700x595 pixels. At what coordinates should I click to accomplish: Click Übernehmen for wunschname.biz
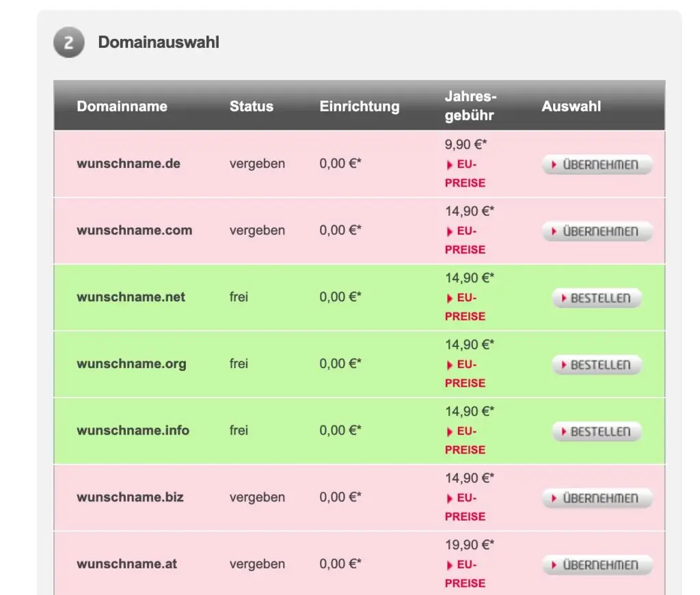click(597, 498)
